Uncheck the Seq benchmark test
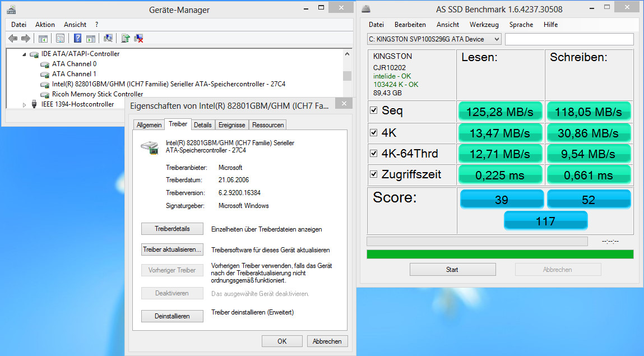Image resolution: width=644 pixels, height=356 pixels. coord(373,110)
